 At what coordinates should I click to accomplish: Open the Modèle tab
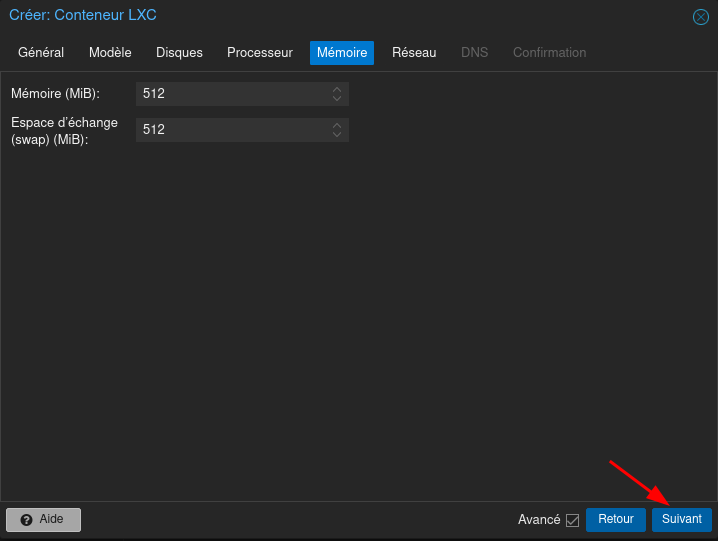coord(110,53)
